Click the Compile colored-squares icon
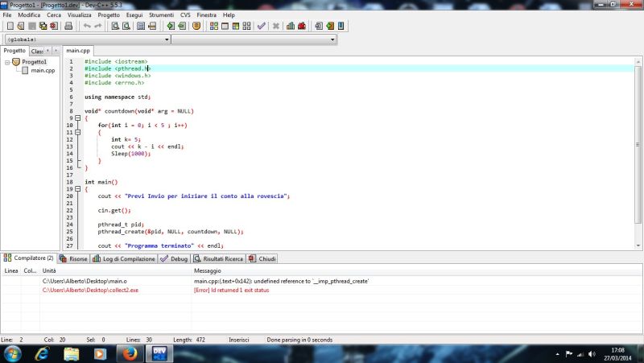644x363 pixels. pyautogui.click(x=214, y=26)
